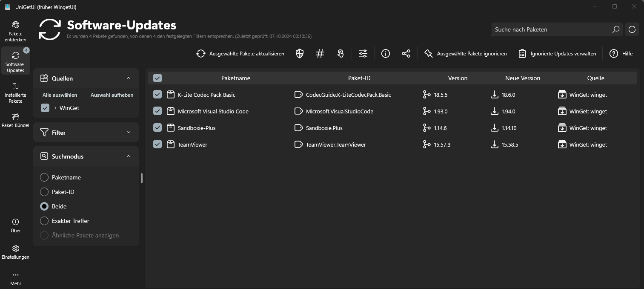Viewport: 644px width, 289px height.
Task: Collapse the Quellen panel
Action: tap(129, 78)
